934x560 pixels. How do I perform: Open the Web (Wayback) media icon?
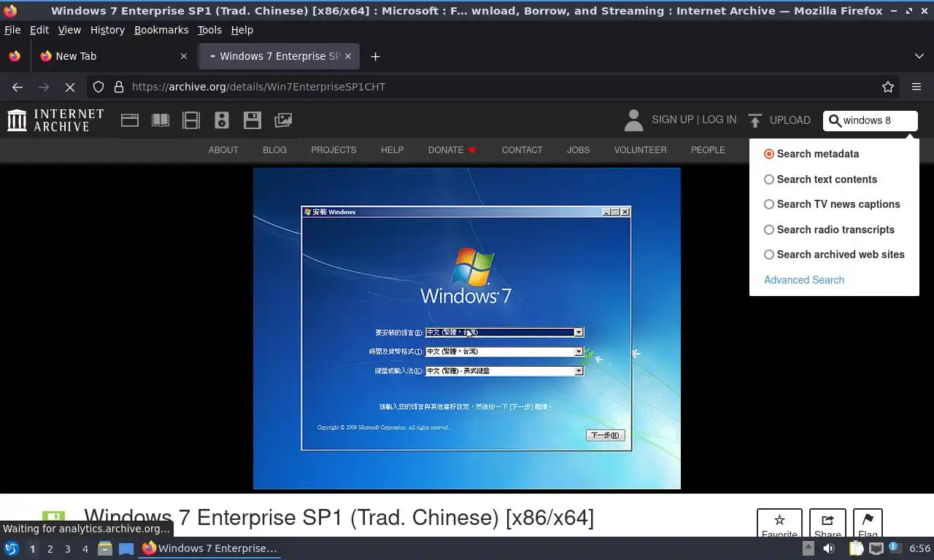click(130, 120)
